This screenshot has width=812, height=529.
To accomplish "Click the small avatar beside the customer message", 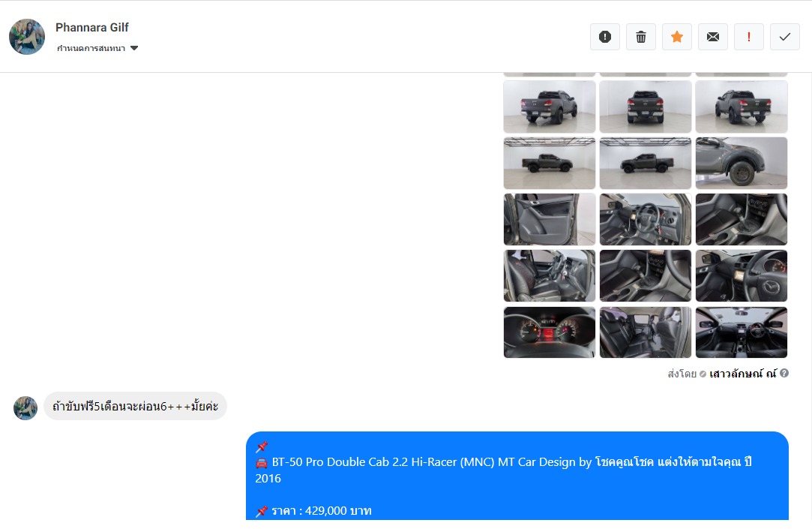I will click(25, 407).
